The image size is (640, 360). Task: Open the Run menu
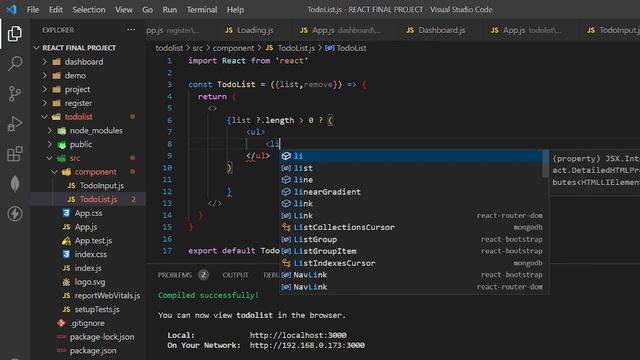[x=169, y=9]
